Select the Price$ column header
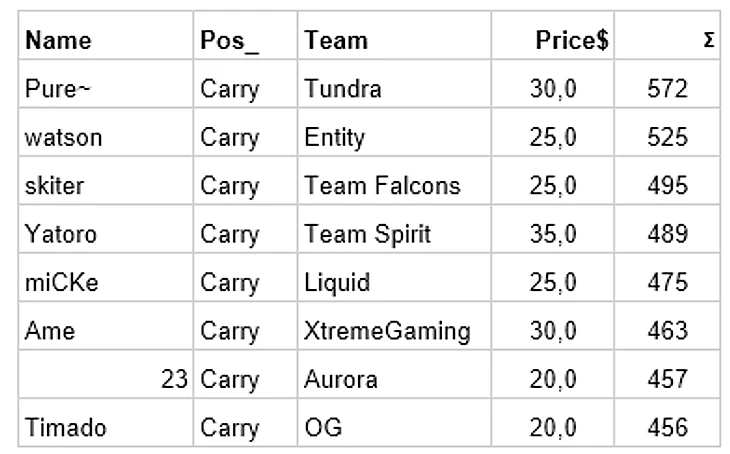 click(x=553, y=36)
